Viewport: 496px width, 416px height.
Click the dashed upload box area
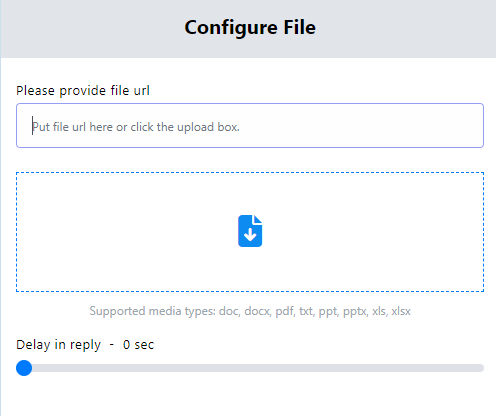click(250, 232)
